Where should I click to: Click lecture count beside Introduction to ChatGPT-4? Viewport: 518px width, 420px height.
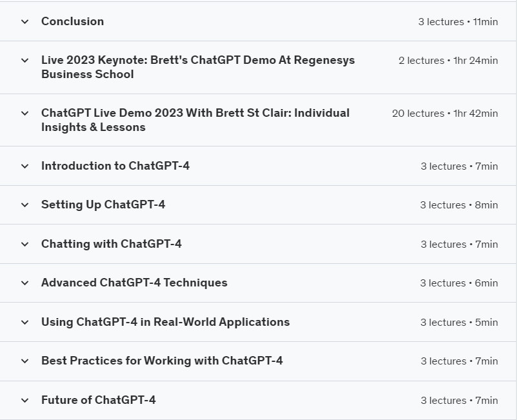459,166
